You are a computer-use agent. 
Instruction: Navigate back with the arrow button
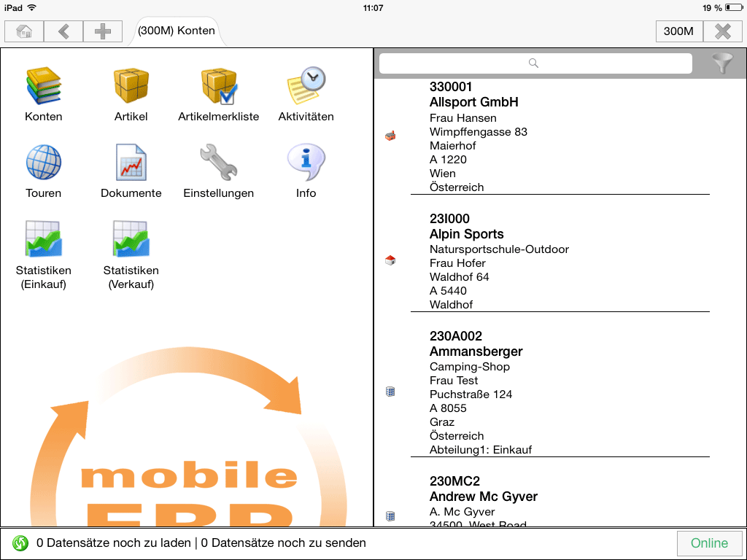pos(63,31)
